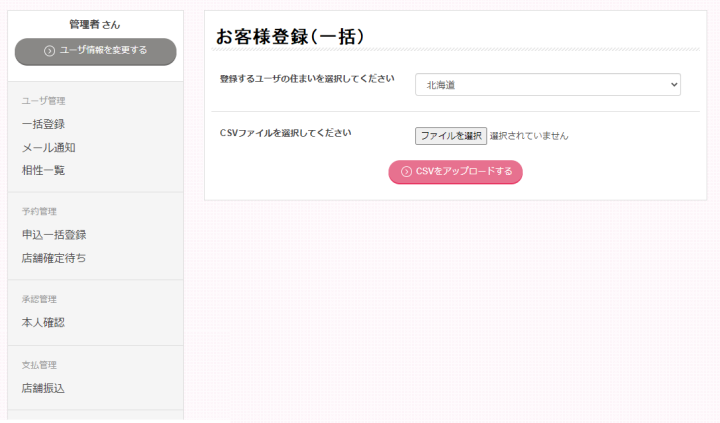Click the circled arrow icon on the CSV upload button
This screenshot has height=423, width=720.
click(x=406, y=172)
